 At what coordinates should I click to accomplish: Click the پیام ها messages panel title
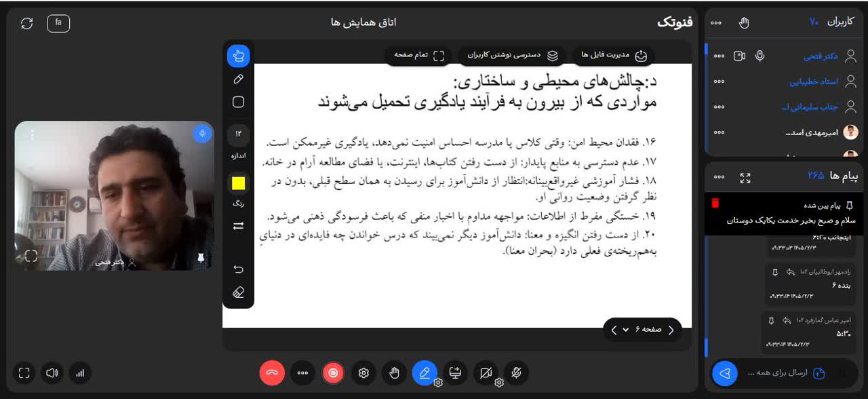tap(844, 176)
